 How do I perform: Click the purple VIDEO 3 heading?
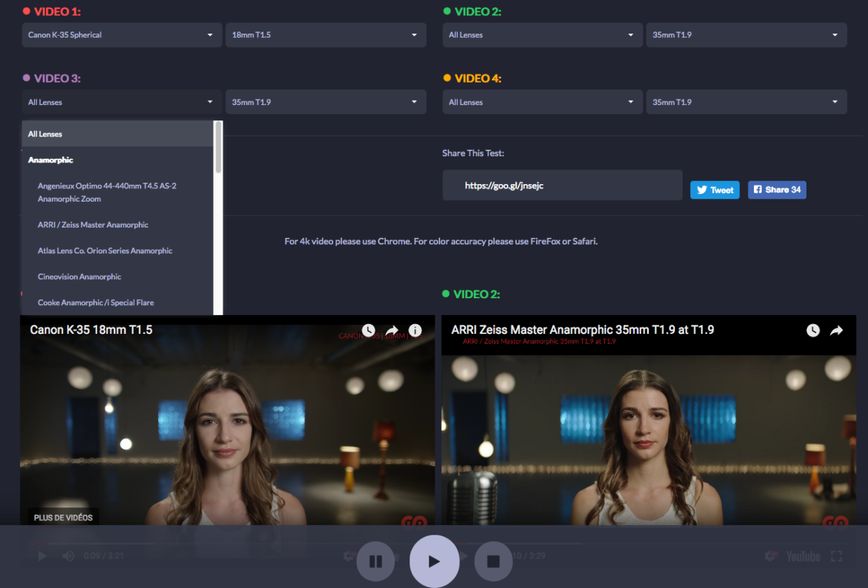(x=52, y=78)
